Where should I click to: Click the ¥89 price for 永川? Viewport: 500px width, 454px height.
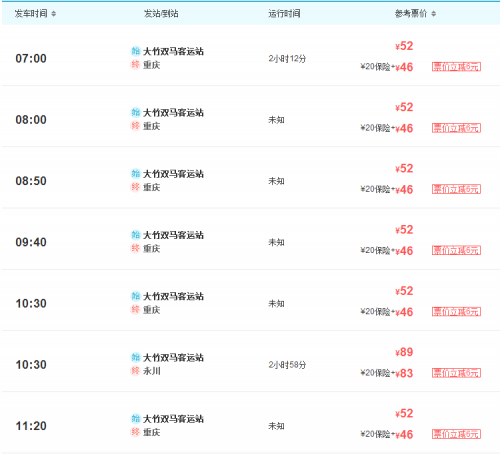click(404, 352)
